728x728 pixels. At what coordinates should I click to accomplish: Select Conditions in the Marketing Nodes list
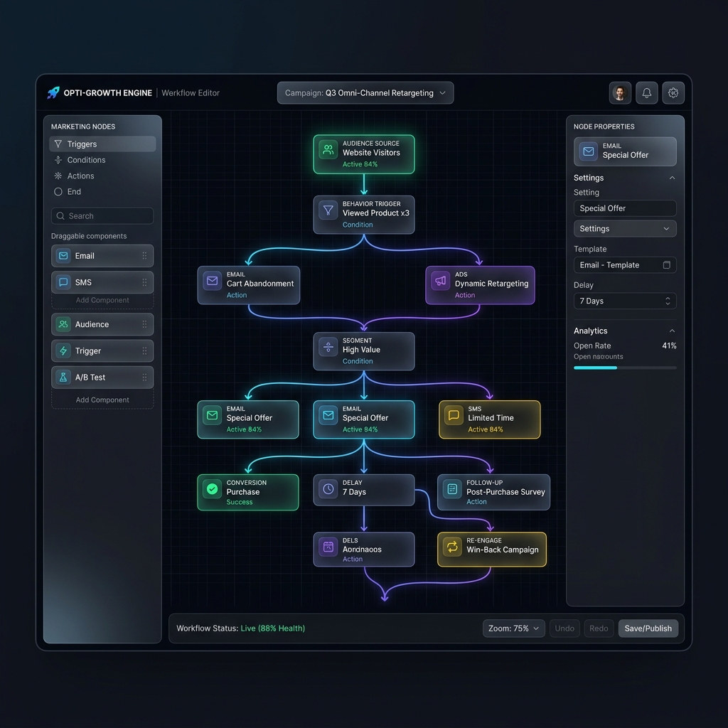[x=85, y=159]
